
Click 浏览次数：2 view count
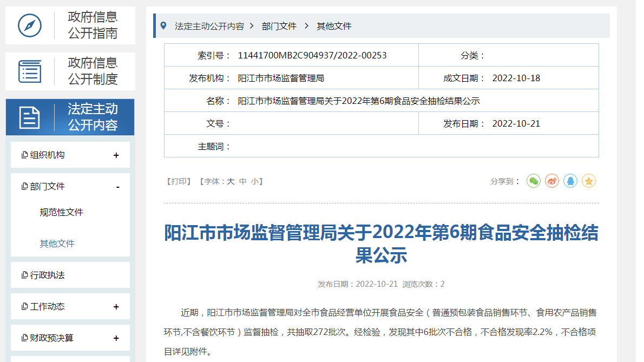[x=423, y=284]
